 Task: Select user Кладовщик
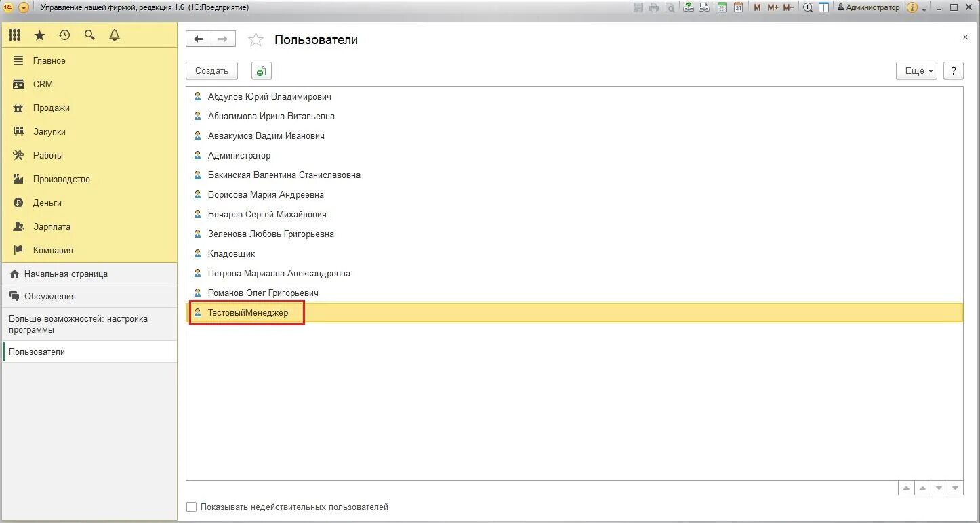click(575, 253)
